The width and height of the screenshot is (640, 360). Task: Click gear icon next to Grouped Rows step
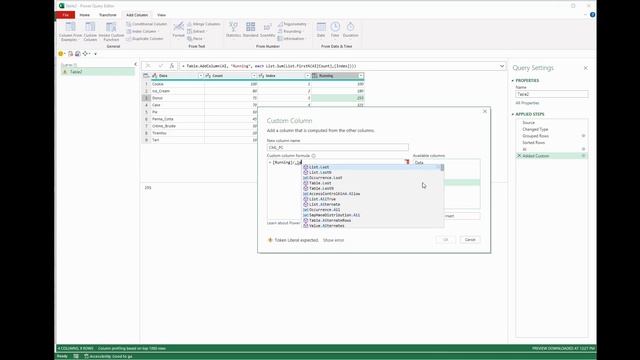583,136
